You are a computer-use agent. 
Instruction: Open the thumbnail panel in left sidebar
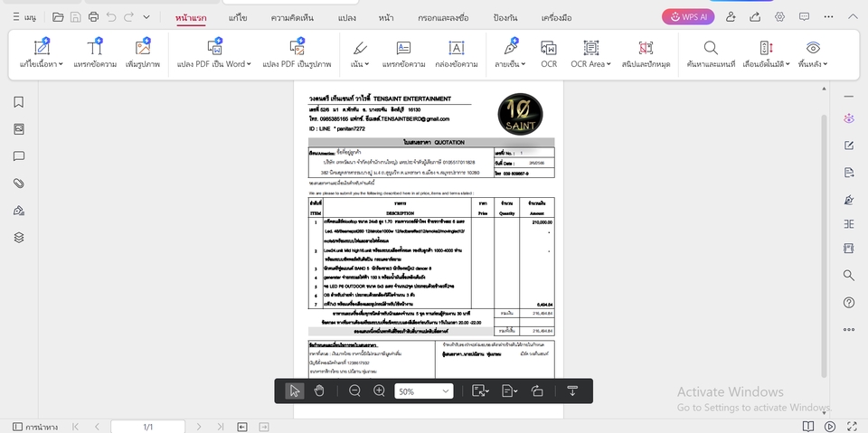click(x=19, y=129)
